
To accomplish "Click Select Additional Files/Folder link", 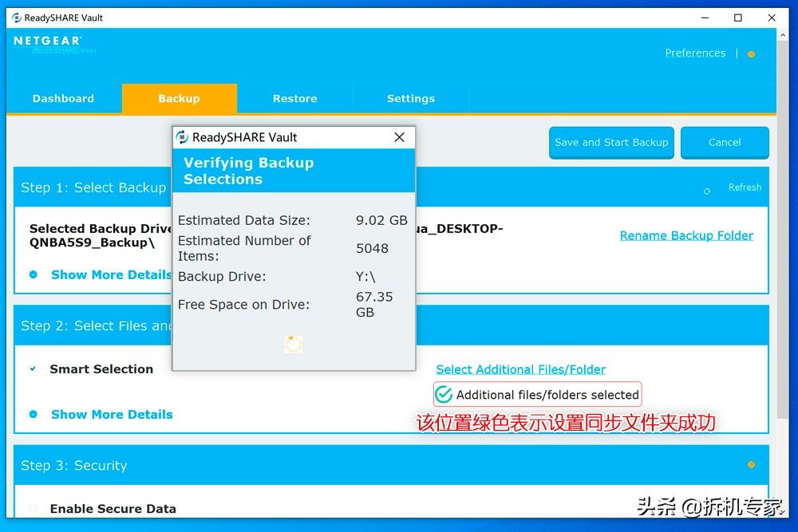I will pyautogui.click(x=520, y=369).
